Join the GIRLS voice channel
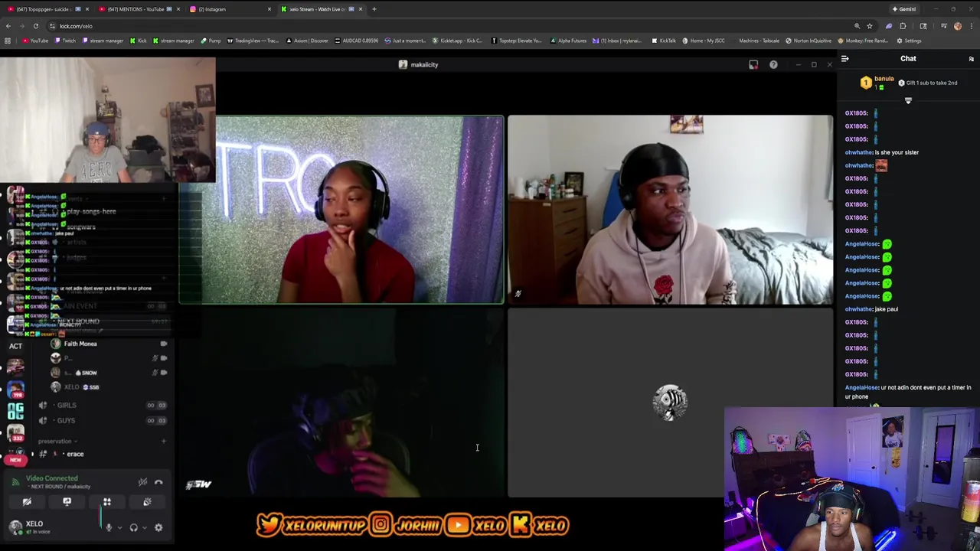This screenshot has height=551, width=980. (x=67, y=405)
